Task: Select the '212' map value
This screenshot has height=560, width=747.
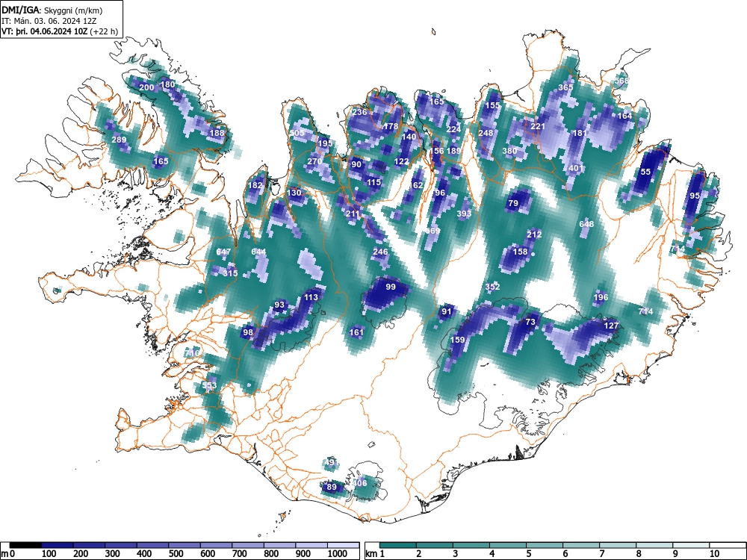Action: [x=534, y=234]
